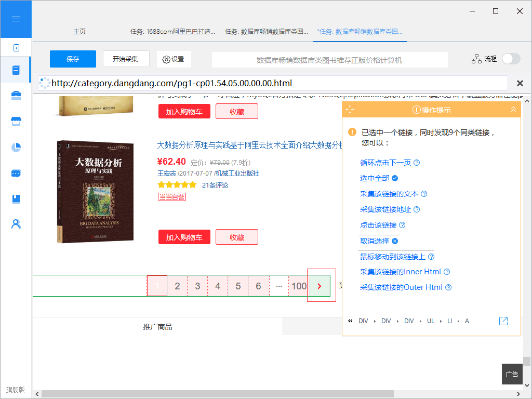Open 设置 with the gear button
The width and height of the screenshot is (532, 399).
tap(174, 59)
